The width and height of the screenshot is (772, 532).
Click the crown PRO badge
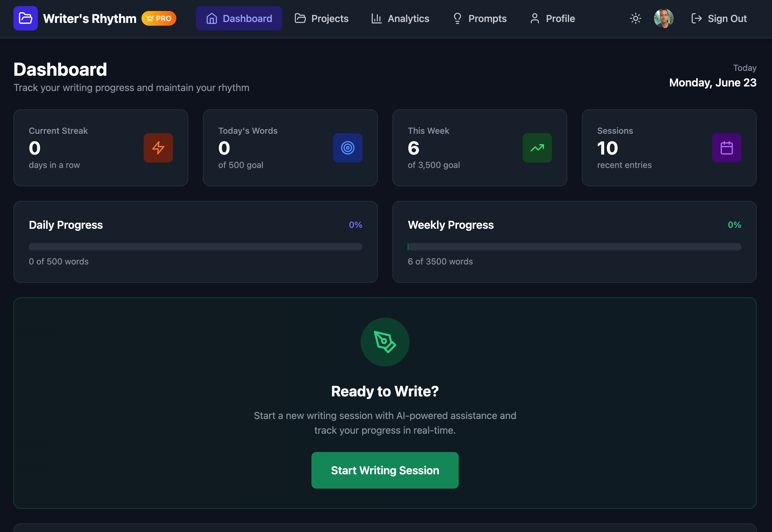coord(159,18)
